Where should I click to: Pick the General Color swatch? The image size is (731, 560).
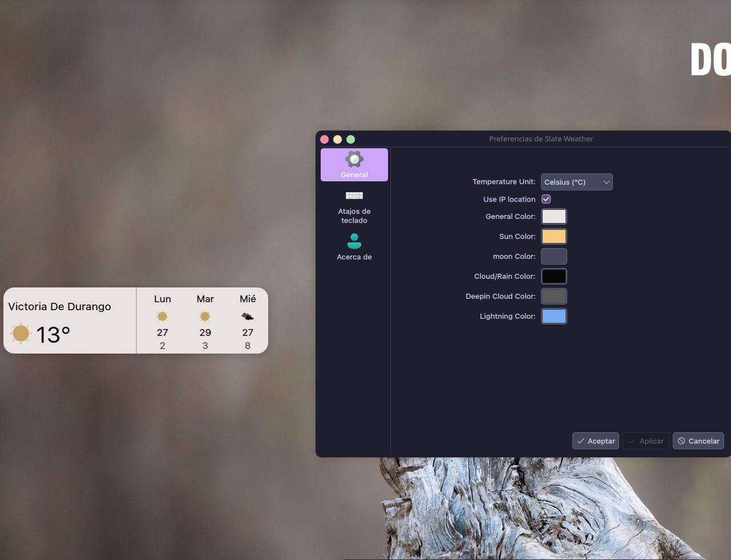(x=554, y=216)
